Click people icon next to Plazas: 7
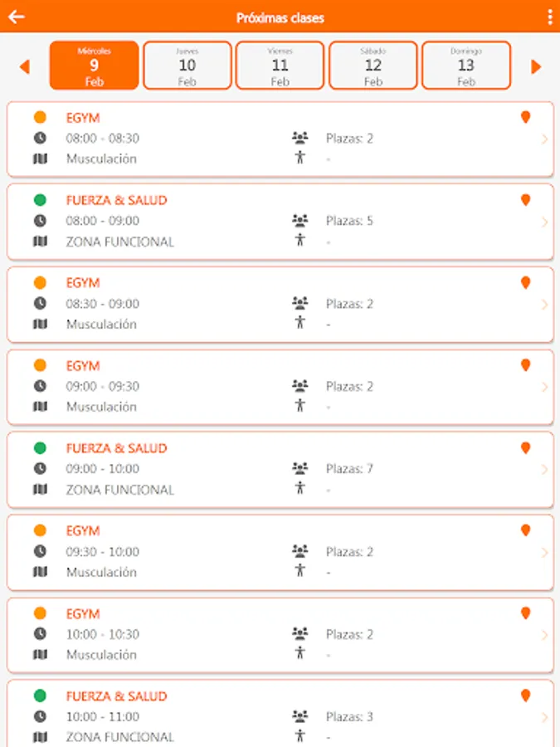560x747 pixels. pyautogui.click(x=299, y=469)
